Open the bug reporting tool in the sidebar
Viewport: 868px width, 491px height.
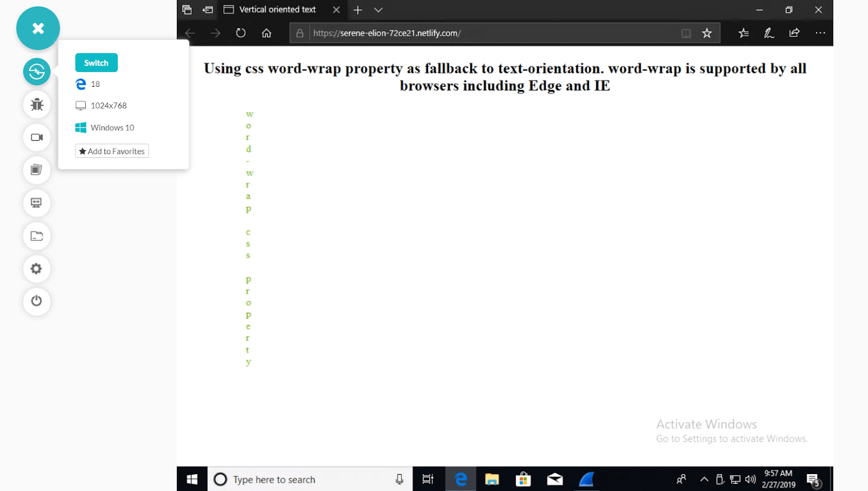tap(36, 105)
